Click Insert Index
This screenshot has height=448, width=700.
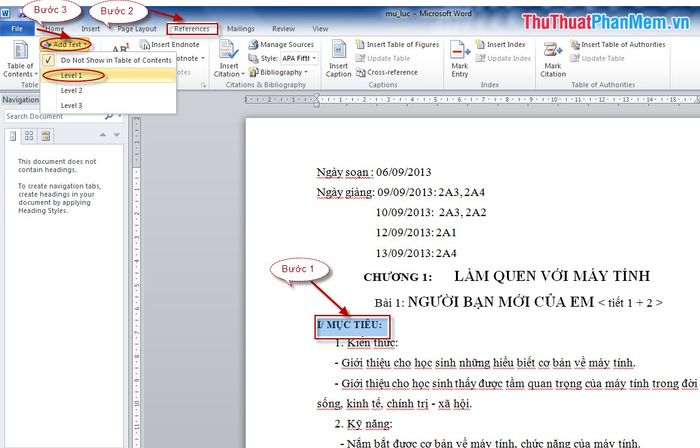click(x=500, y=44)
